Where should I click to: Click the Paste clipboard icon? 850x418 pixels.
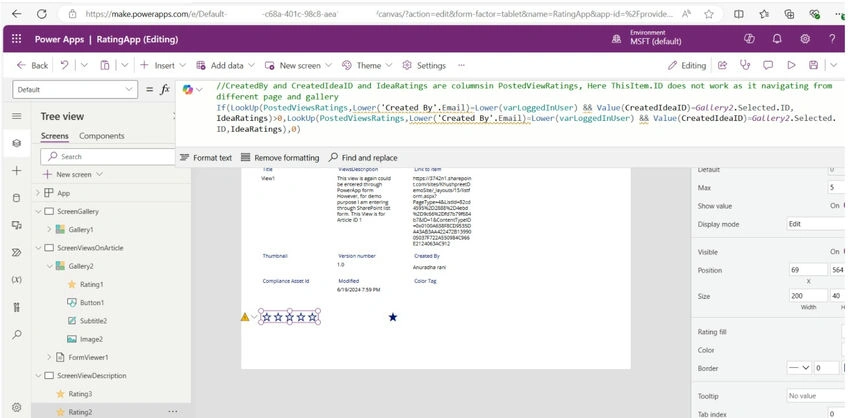(x=105, y=65)
